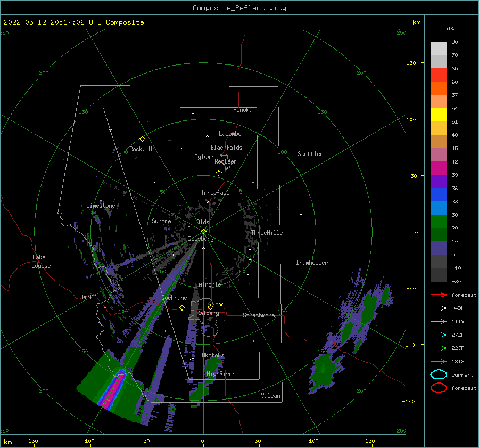Image resolution: width=479 pixels, height=448 pixels.
Task: Click the Lake Louise label
Action: pyautogui.click(x=41, y=262)
